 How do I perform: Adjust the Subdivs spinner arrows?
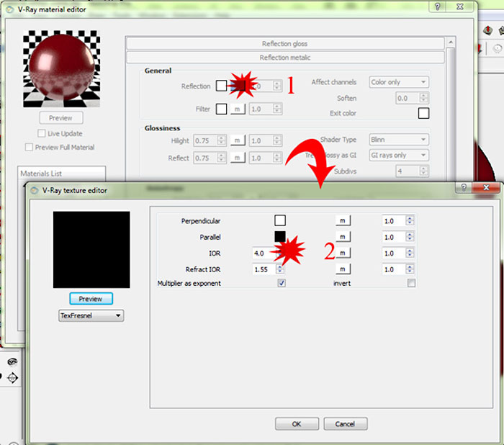pos(424,171)
